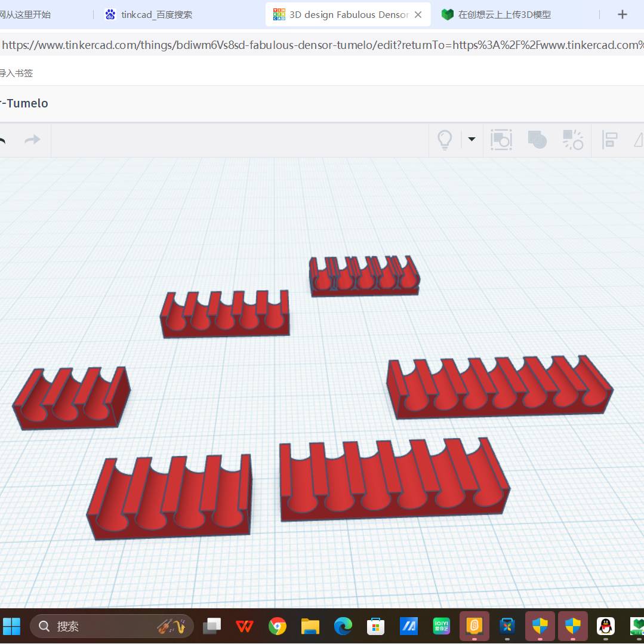Viewport: 644px width, 644px height.
Task: Open the dropdown arrow beside the lightbulb
Action: [x=472, y=140]
